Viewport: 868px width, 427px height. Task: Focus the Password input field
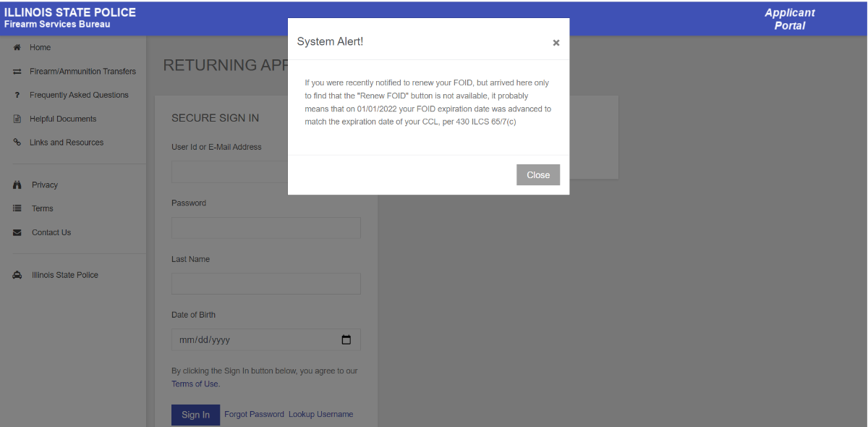click(x=265, y=228)
